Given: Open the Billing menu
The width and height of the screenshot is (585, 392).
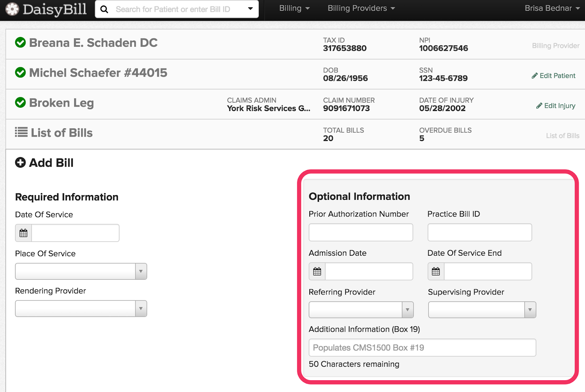Looking at the screenshot, I should [x=294, y=8].
